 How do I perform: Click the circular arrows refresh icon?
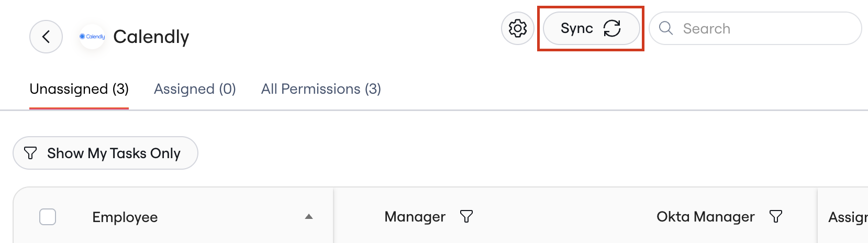[612, 28]
